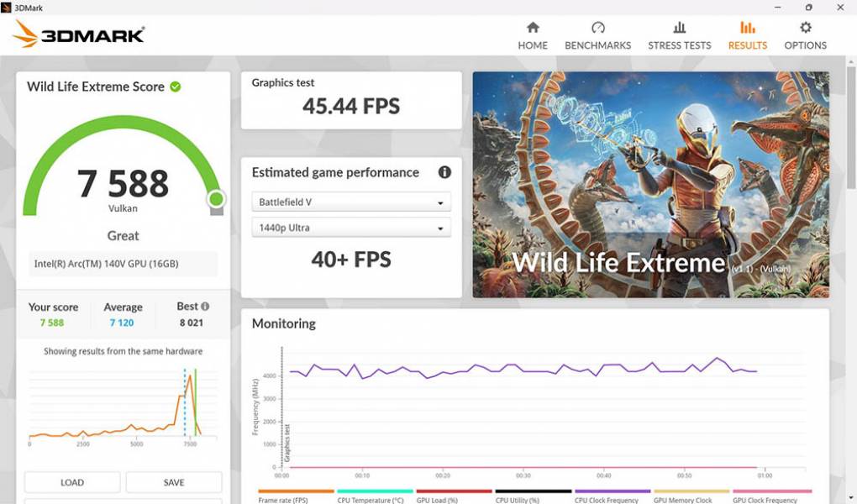The image size is (857, 504).
Task: Click the info icon beside Best score
Action: click(205, 307)
